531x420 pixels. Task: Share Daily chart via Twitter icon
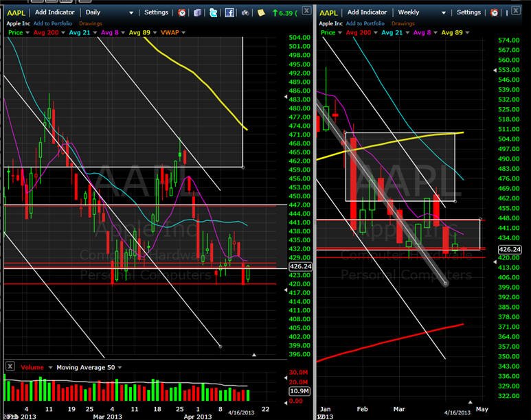[x=214, y=13]
